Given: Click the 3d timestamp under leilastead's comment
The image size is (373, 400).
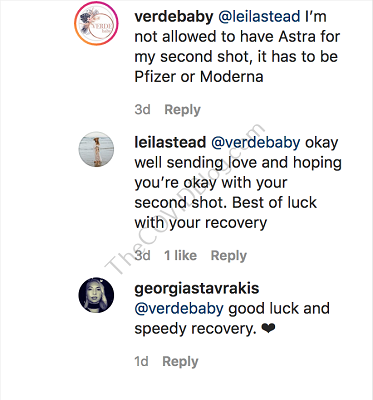Looking at the screenshot, I should [143, 256].
